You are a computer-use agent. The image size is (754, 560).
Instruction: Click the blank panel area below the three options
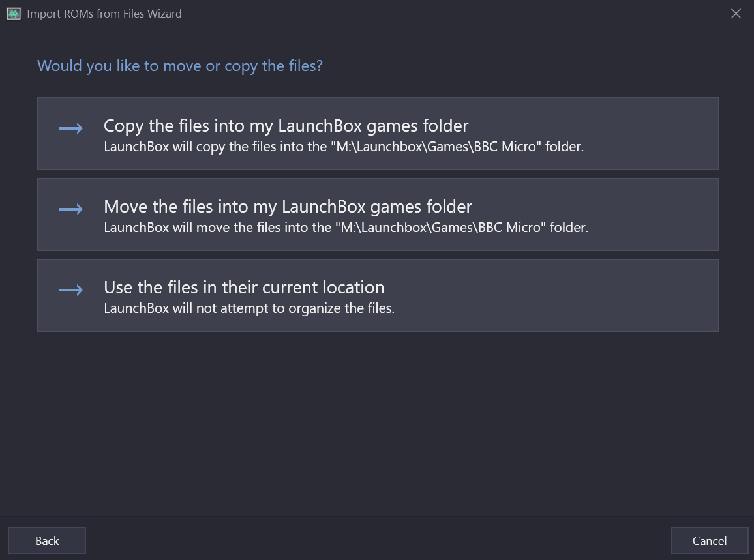point(378,424)
